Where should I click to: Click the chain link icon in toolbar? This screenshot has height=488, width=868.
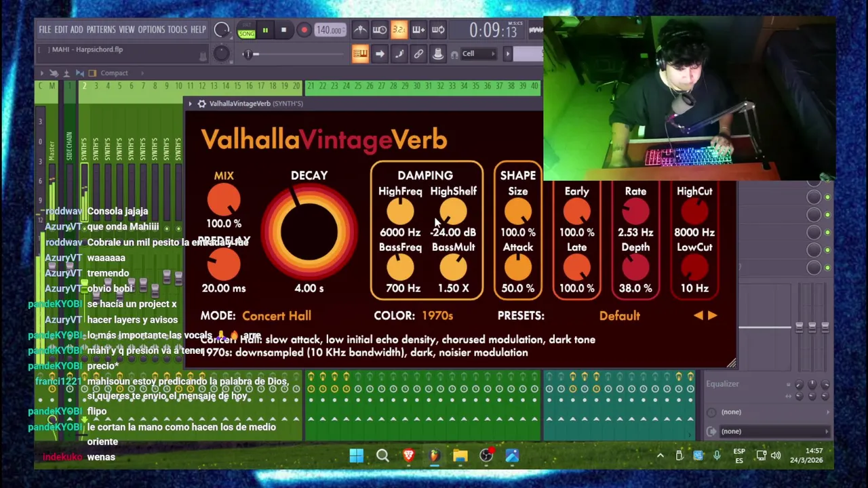coord(418,54)
